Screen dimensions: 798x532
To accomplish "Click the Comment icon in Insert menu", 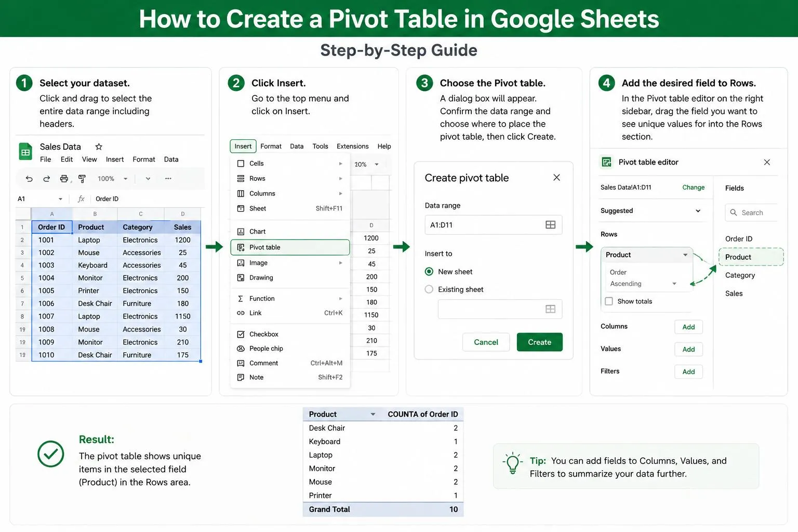I will [241, 363].
